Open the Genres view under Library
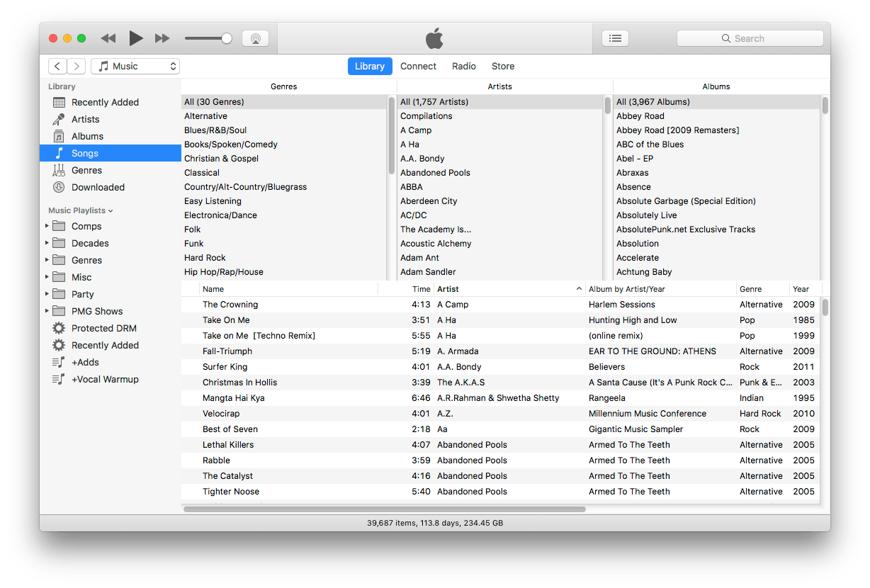This screenshot has height=588, width=870. click(111, 170)
